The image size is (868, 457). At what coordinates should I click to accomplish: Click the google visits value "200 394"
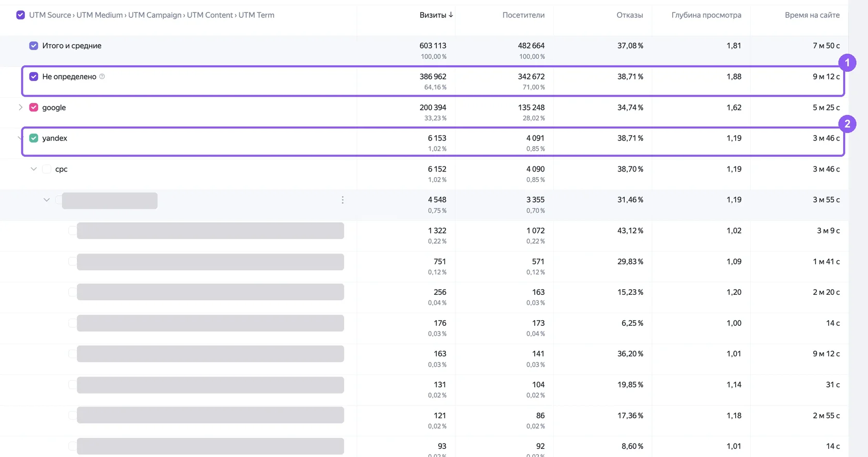point(433,107)
